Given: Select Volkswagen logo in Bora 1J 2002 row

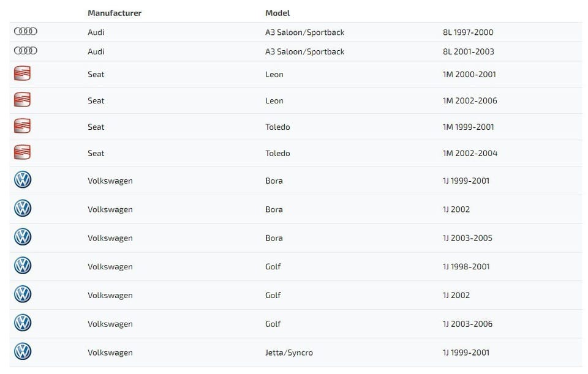Looking at the screenshot, I should coord(23,209).
